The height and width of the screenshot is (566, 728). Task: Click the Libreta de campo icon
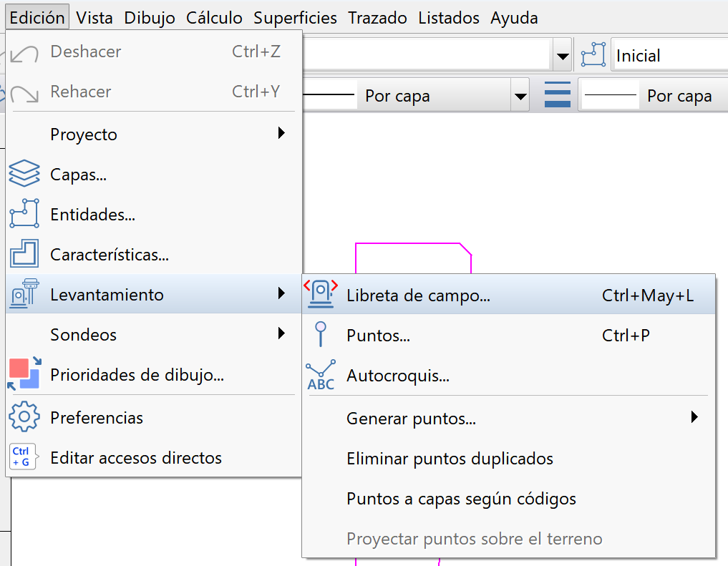pyautogui.click(x=321, y=294)
